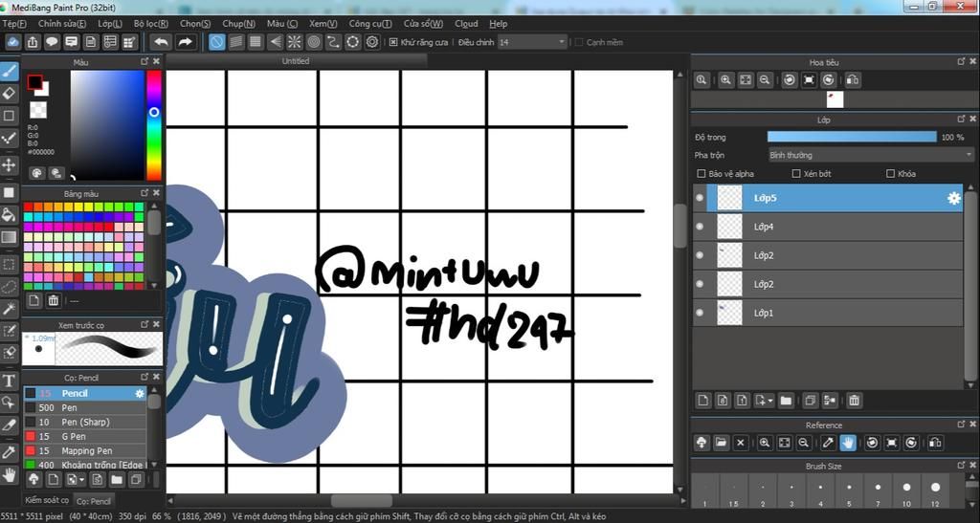The width and height of the screenshot is (980, 523).
Task: Hide the Lớp5 layer
Action: coord(700,198)
